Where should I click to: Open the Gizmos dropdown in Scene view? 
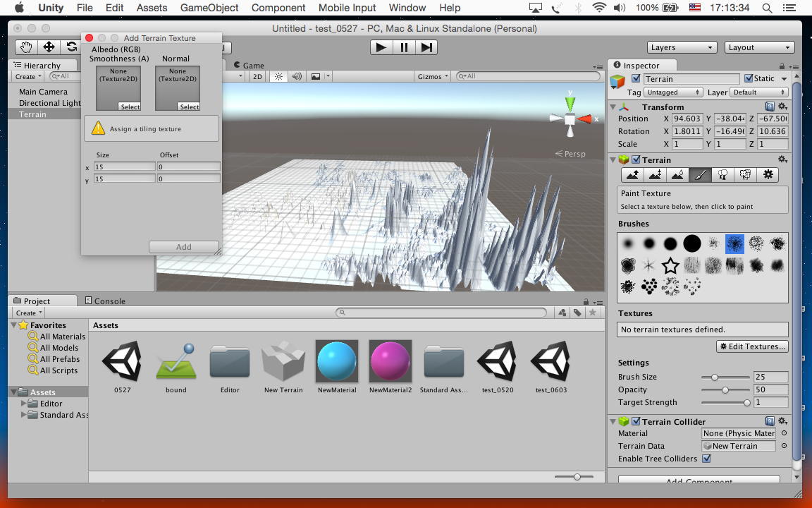(x=433, y=76)
